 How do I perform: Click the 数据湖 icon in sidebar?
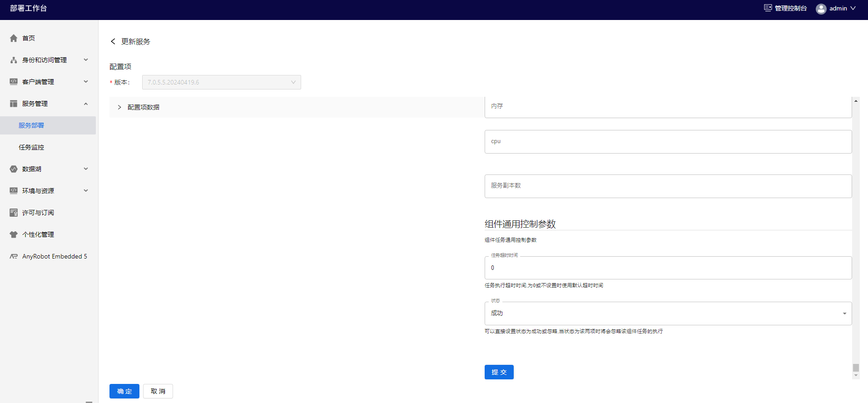click(14, 169)
